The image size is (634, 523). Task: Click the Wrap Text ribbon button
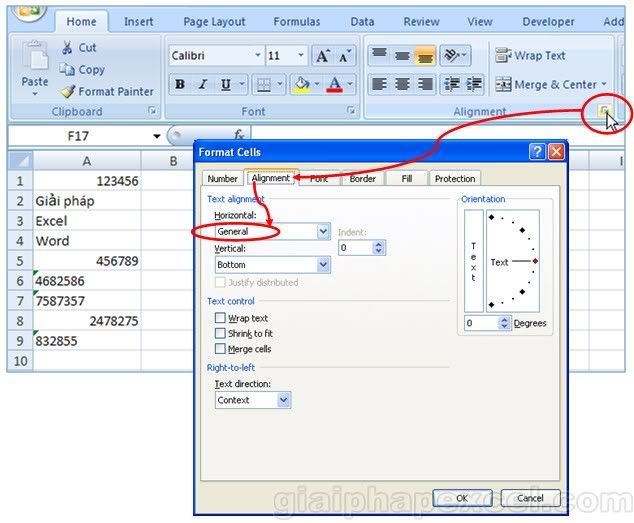(530, 56)
